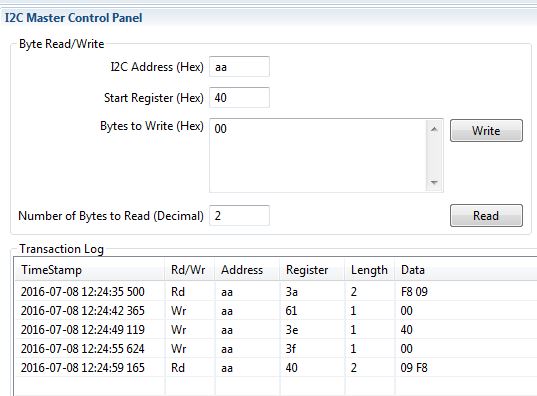This screenshot has height=396, width=537.
Task: Sort log by Rd/Wr column header
Action: 190,270
